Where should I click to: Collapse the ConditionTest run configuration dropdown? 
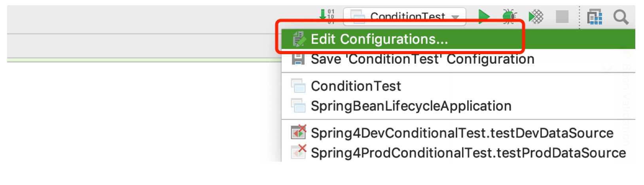tap(455, 17)
